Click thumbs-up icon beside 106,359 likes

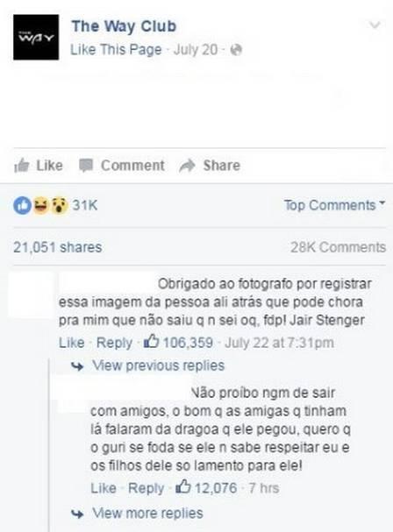[x=151, y=341]
